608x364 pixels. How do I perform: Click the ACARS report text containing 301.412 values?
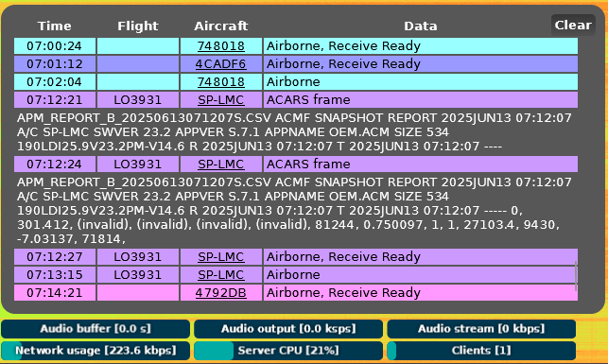click(x=295, y=211)
